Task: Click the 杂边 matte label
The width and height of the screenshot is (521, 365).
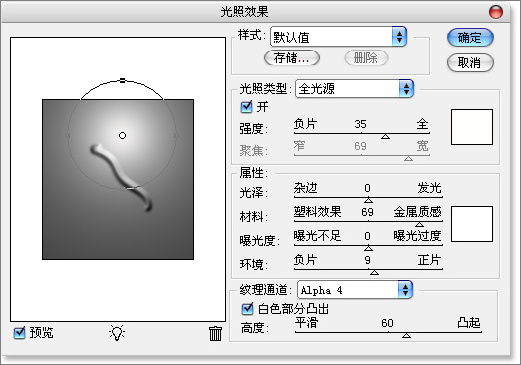Action: (x=305, y=188)
